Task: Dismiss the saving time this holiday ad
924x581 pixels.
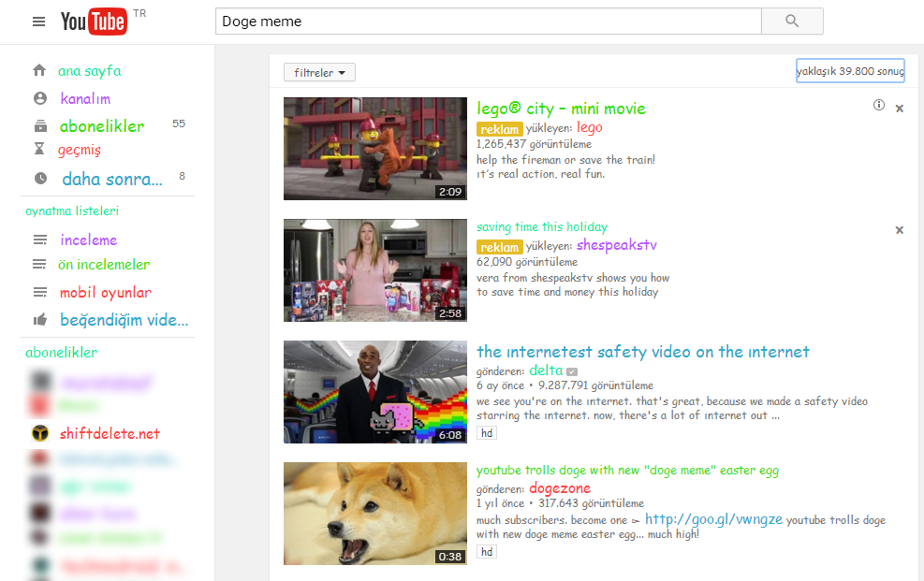Action: pyautogui.click(x=900, y=230)
